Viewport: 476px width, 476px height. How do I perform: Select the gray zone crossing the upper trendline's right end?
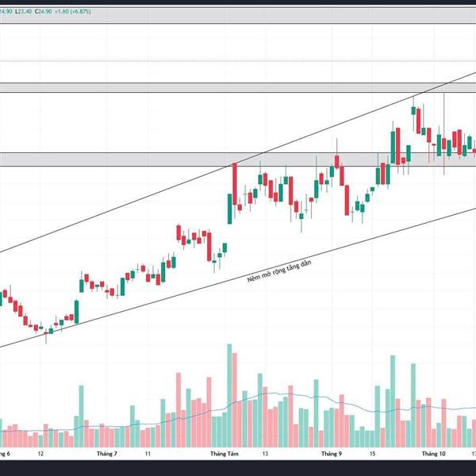point(238,88)
